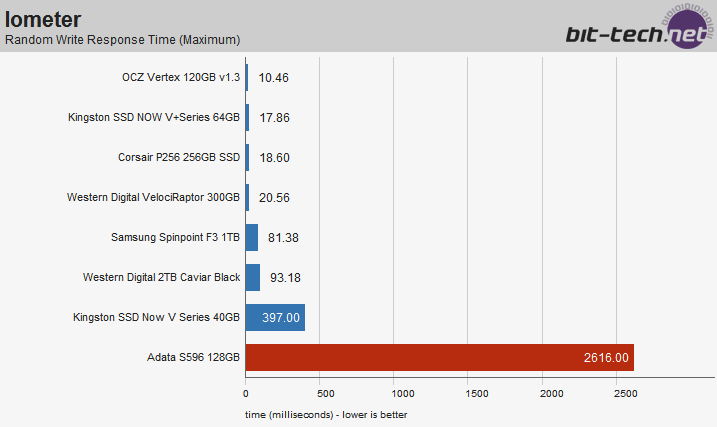Click the blue Caviar Black bar

click(253, 278)
